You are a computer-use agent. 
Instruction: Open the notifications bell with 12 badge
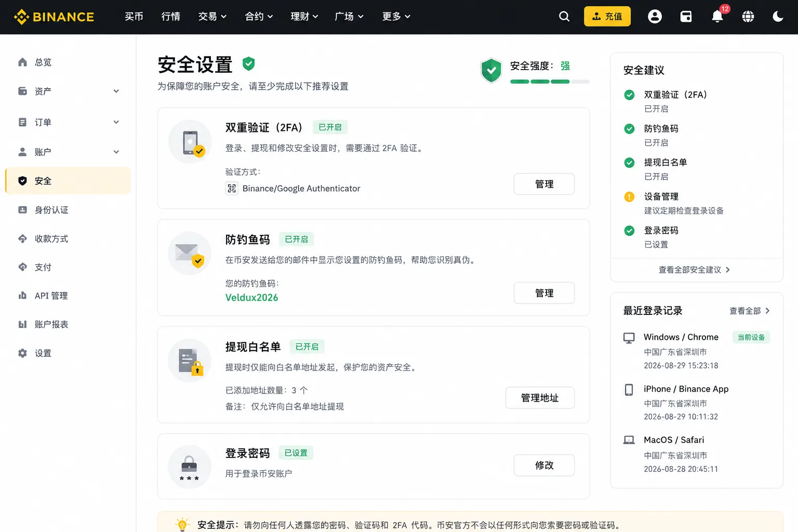718,16
